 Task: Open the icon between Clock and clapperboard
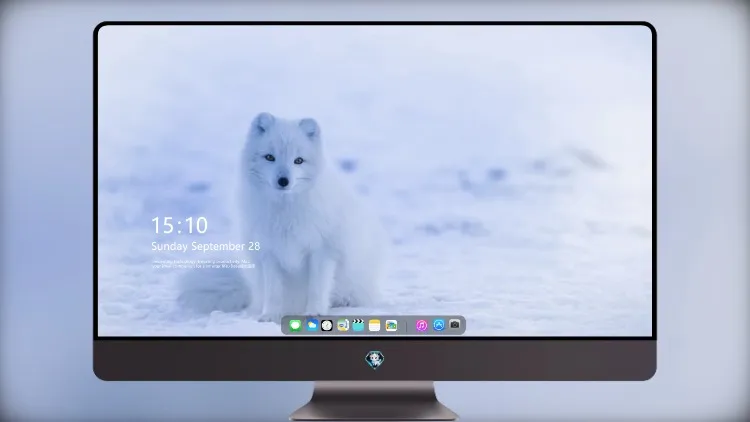[x=343, y=325]
